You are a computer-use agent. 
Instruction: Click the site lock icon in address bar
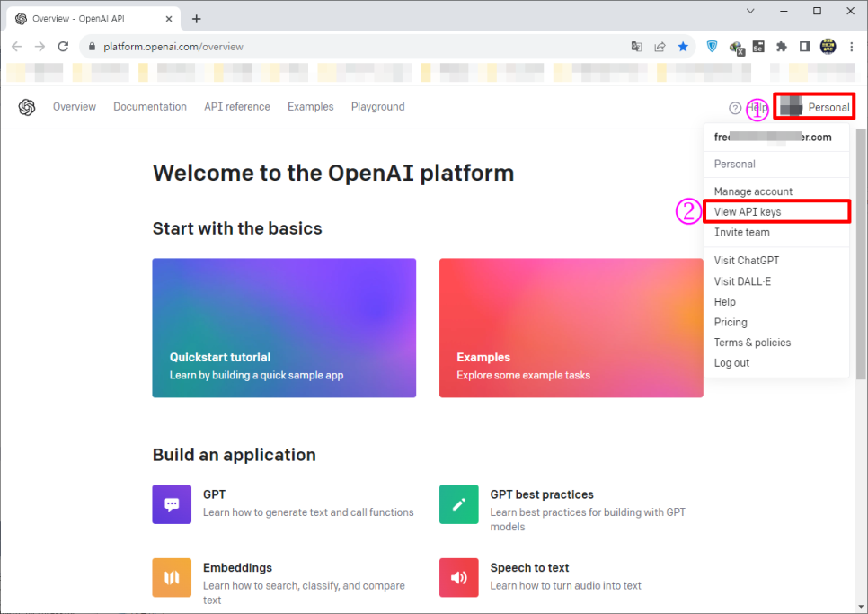(x=93, y=47)
